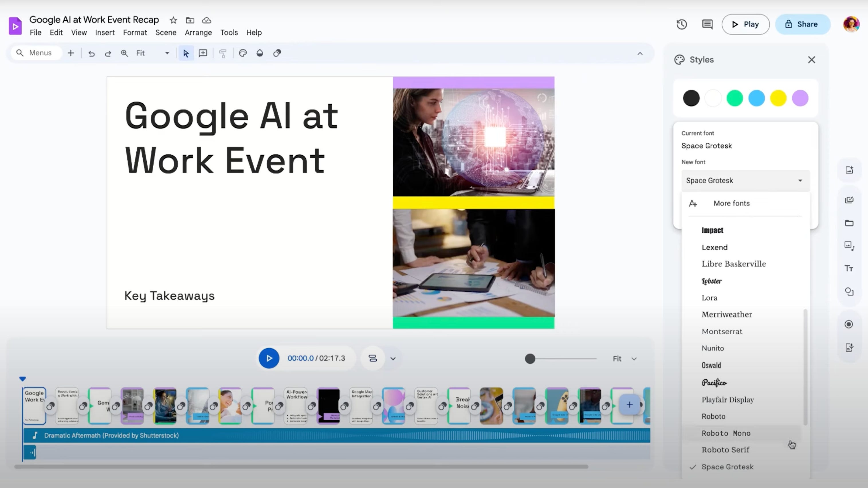The image size is (868, 488).
Task: Click the Google Vids logo icon
Action: click(x=15, y=26)
